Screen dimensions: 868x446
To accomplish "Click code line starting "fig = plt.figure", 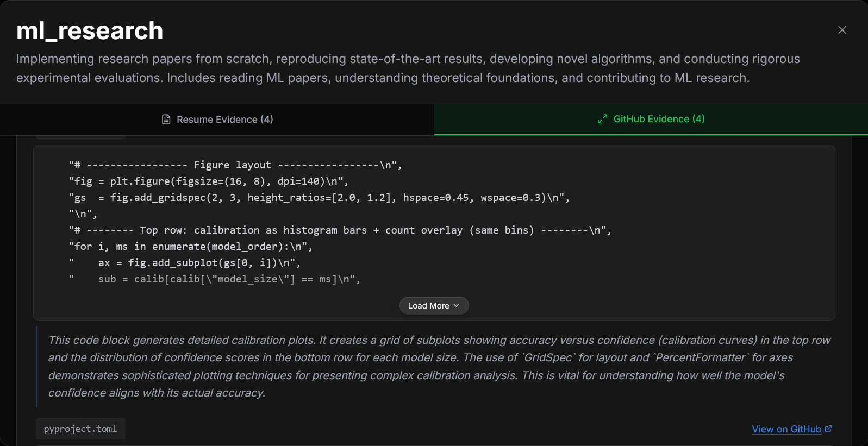I will pos(208,181).
